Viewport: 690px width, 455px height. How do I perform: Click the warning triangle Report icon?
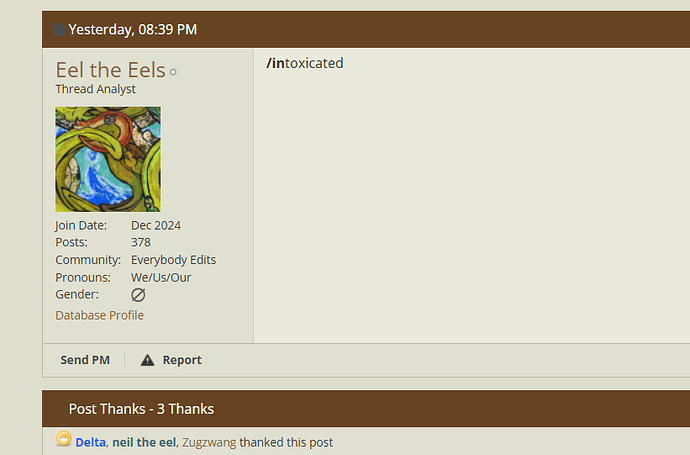(147, 360)
